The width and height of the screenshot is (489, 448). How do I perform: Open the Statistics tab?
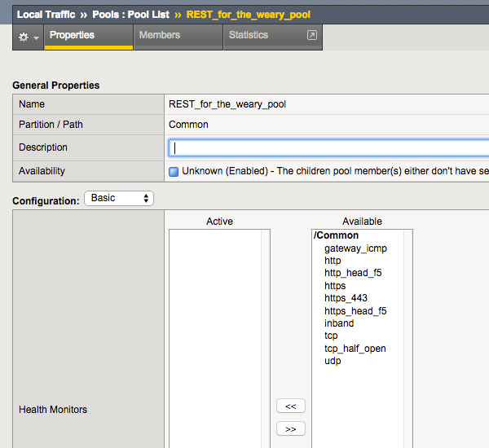point(249,36)
